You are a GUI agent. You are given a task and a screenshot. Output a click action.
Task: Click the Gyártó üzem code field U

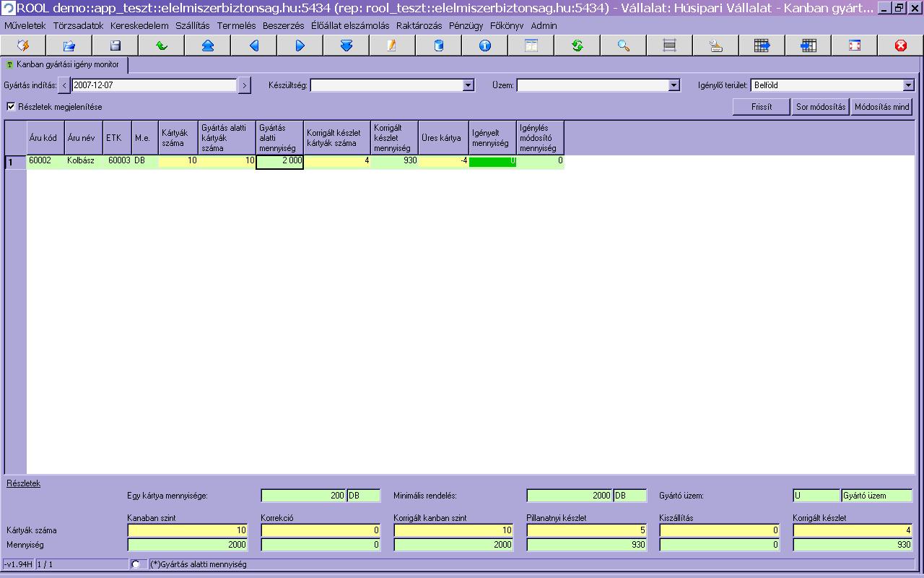pyautogui.click(x=816, y=496)
